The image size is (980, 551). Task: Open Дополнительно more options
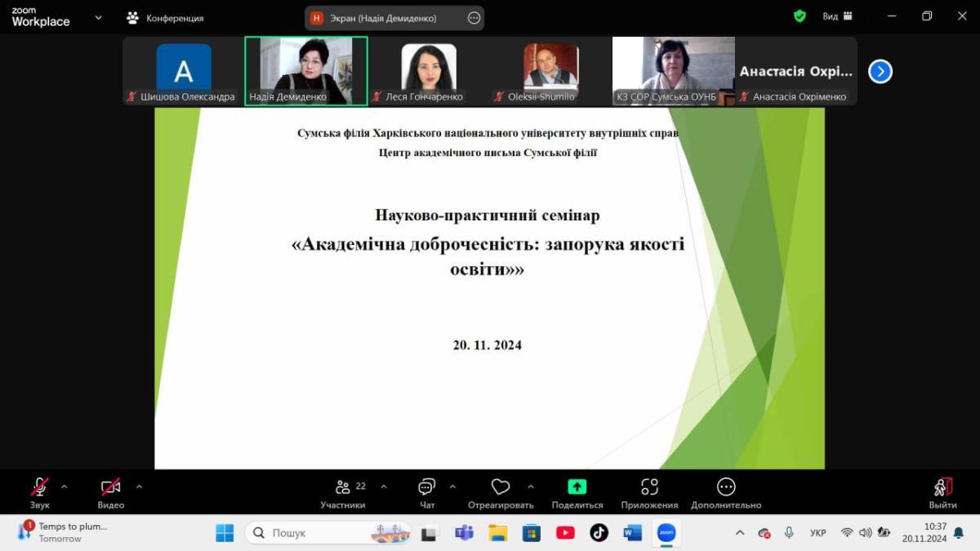click(x=726, y=493)
